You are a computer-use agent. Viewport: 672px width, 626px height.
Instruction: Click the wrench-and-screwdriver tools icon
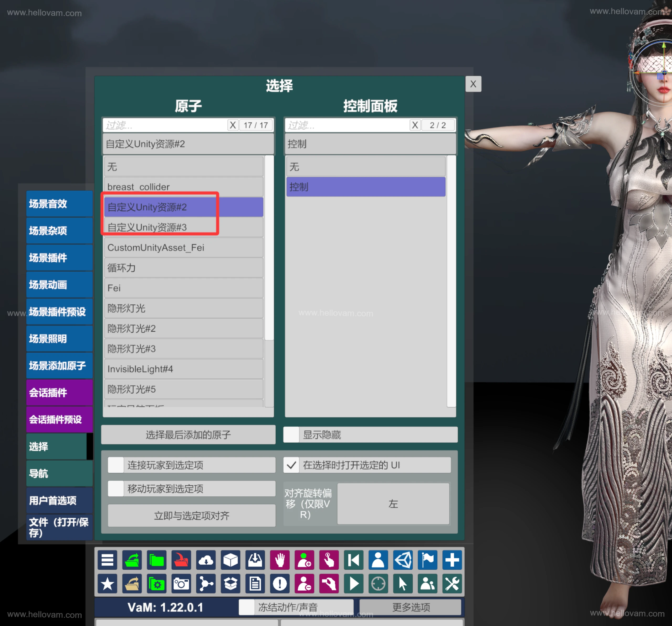pos(452,583)
